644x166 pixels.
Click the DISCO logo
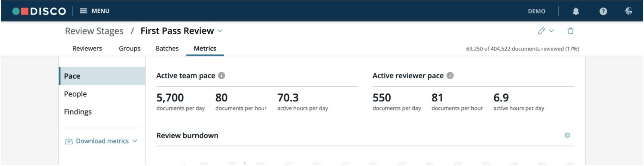39,11
